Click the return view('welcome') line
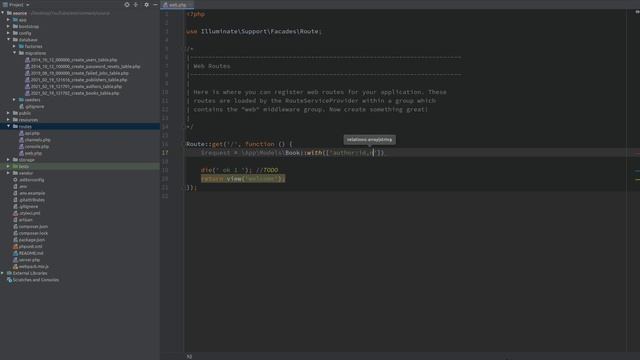Image resolution: width=640 pixels, height=360 pixels. 243,179
